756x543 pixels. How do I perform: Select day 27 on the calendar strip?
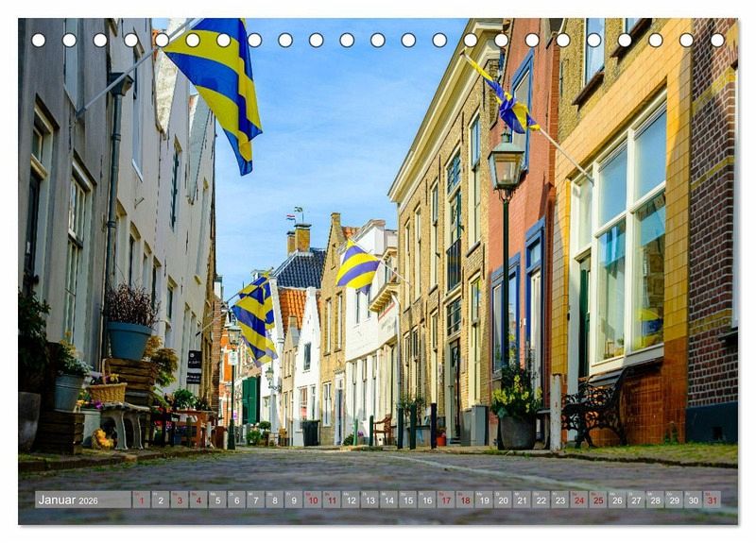pos(636,500)
